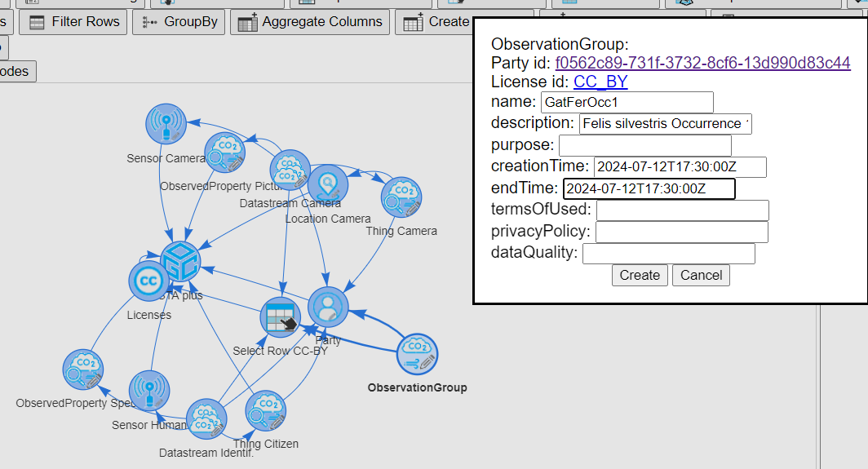Select the Location Camera node icon

(x=328, y=185)
